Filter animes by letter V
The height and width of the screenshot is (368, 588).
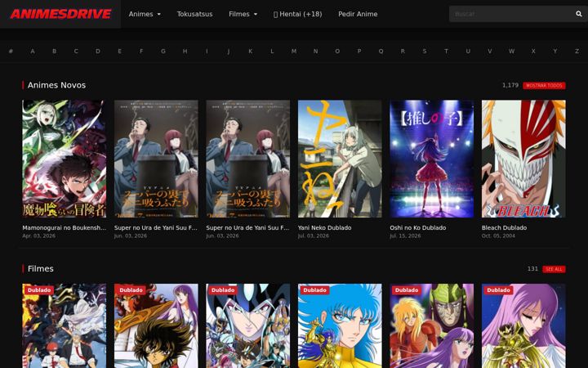coord(490,51)
